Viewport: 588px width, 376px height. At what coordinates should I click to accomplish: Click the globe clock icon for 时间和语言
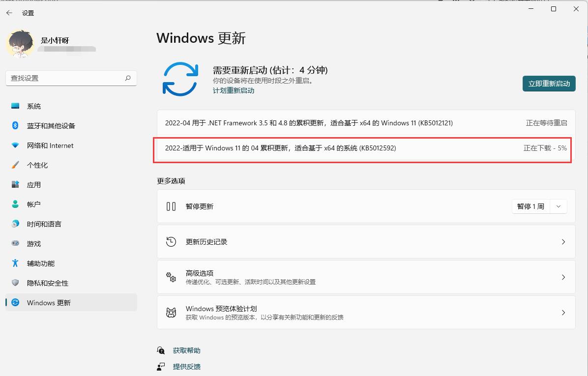(x=15, y=224)
